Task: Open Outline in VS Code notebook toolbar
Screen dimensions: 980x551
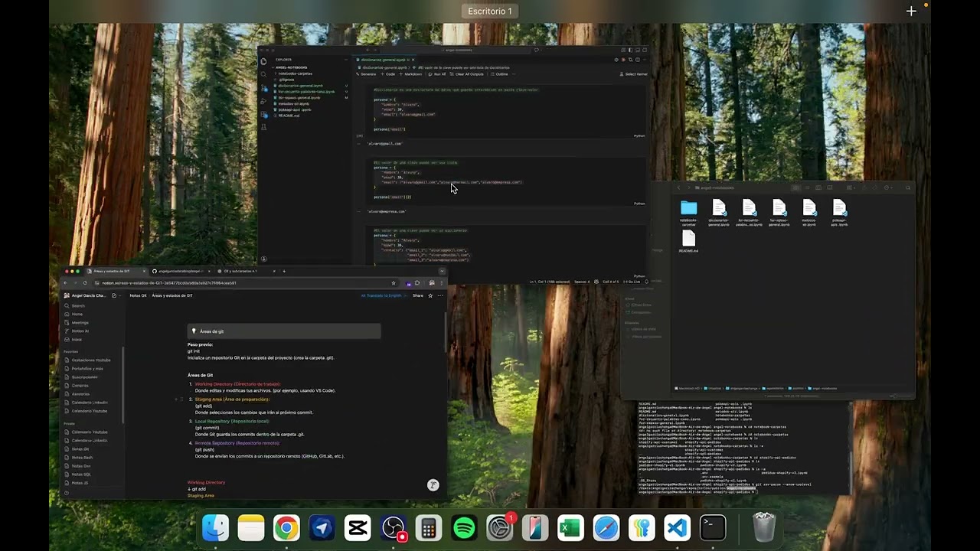Action: (498, 74)
